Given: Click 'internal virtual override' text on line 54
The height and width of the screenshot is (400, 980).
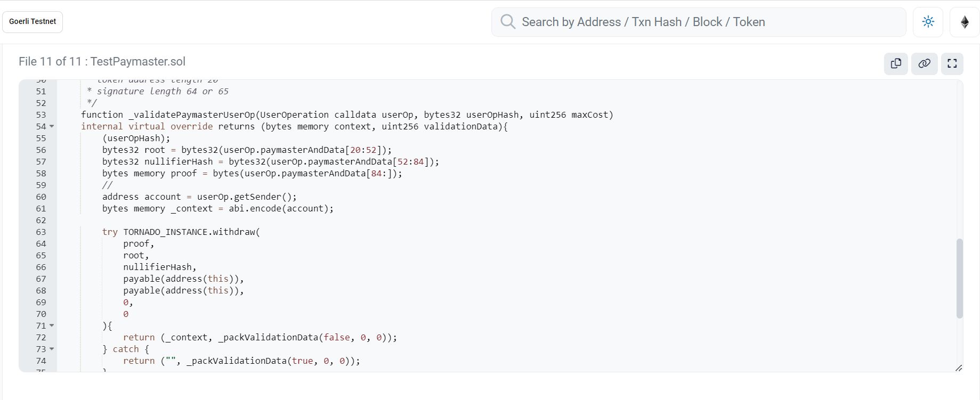Looking at the screenshot, I should click(x=147, y=126).
